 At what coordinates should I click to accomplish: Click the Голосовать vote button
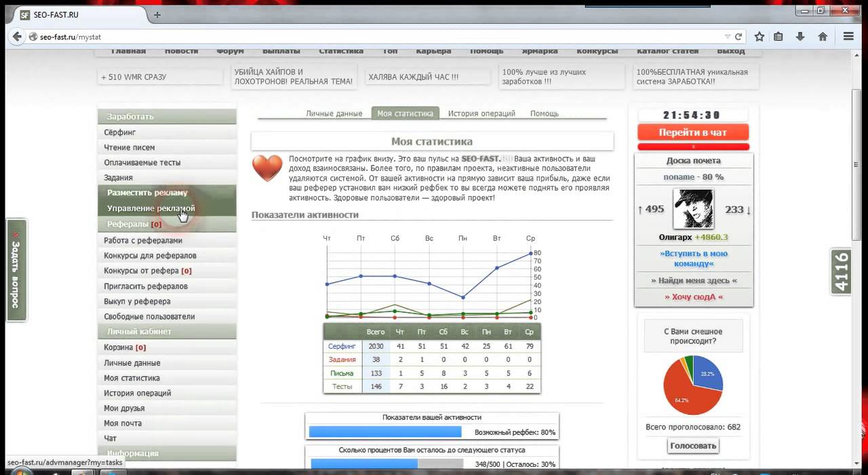[693, 446]
